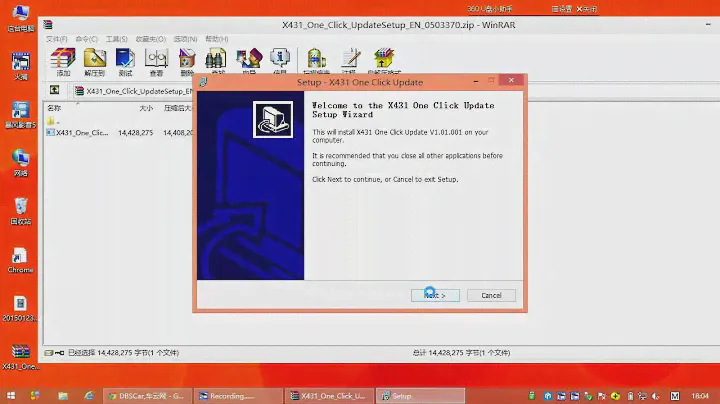Click the Name (名称) column header
The width and height of the screenshot is (720, 404).
click(x=55, y=107)
